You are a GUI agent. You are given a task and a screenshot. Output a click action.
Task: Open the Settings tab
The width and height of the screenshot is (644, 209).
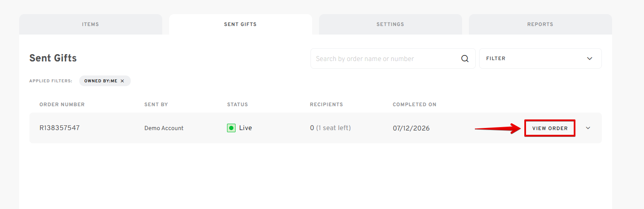point(390,24)
